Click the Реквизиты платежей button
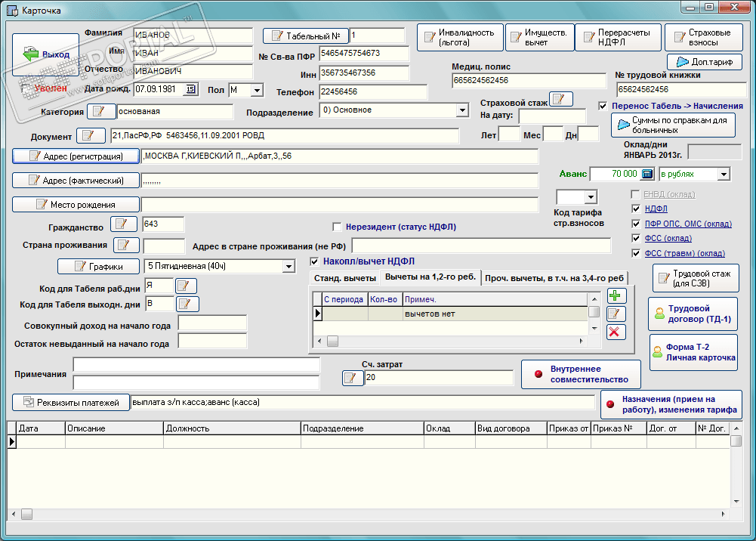This screenshot has width=756, height=541. coord(71,402)
